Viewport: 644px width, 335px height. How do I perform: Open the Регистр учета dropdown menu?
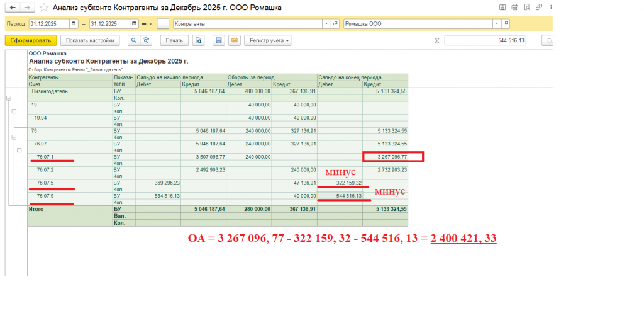pos(268,40)
